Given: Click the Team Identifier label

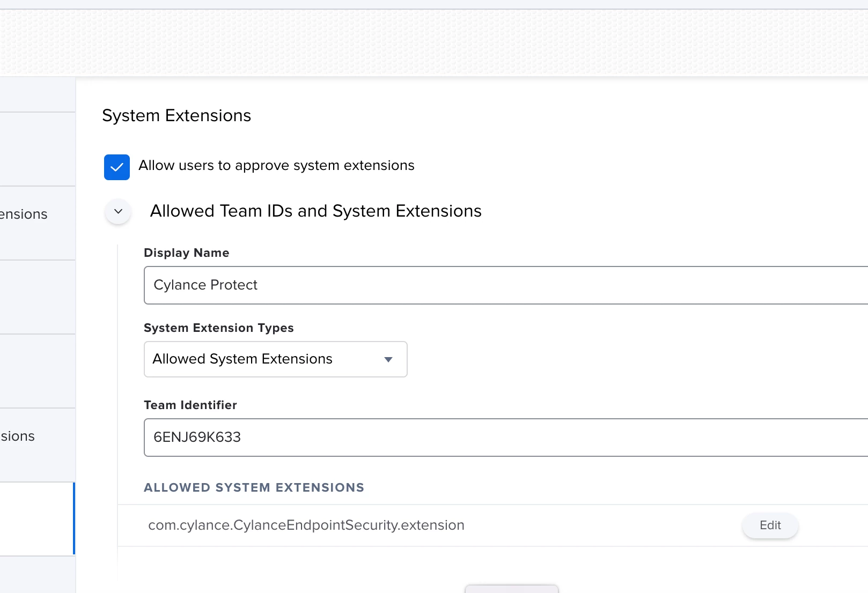Looking at the screenshot, I should [x=190, y=405].
